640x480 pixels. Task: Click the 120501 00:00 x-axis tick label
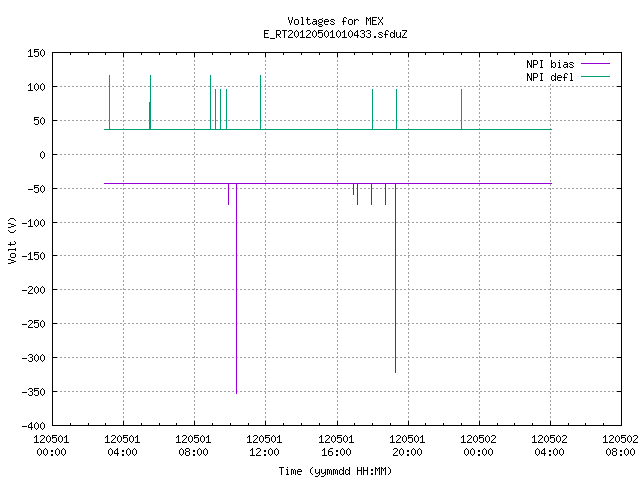(51, 446)
